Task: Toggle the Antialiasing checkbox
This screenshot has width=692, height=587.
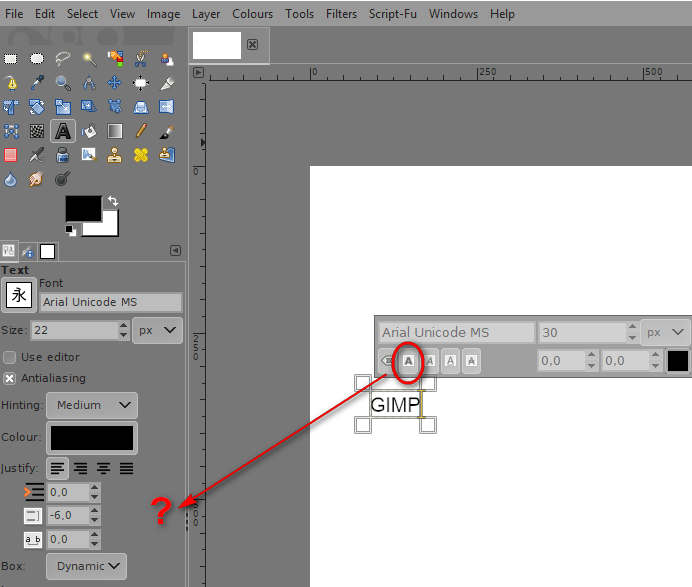Action: pos(10,378)
